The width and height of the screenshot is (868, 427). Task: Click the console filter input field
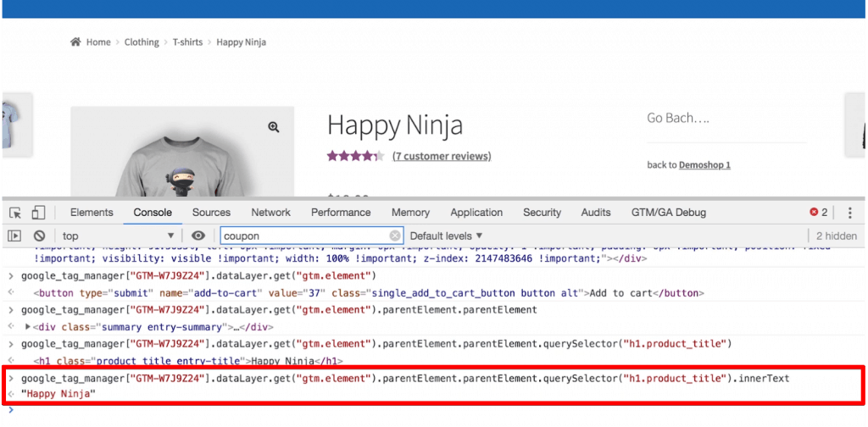click(x=312, y=236)
